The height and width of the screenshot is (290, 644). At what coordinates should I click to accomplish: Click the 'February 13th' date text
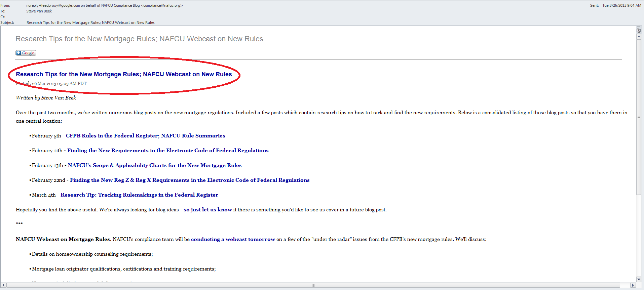click(47, 165)
